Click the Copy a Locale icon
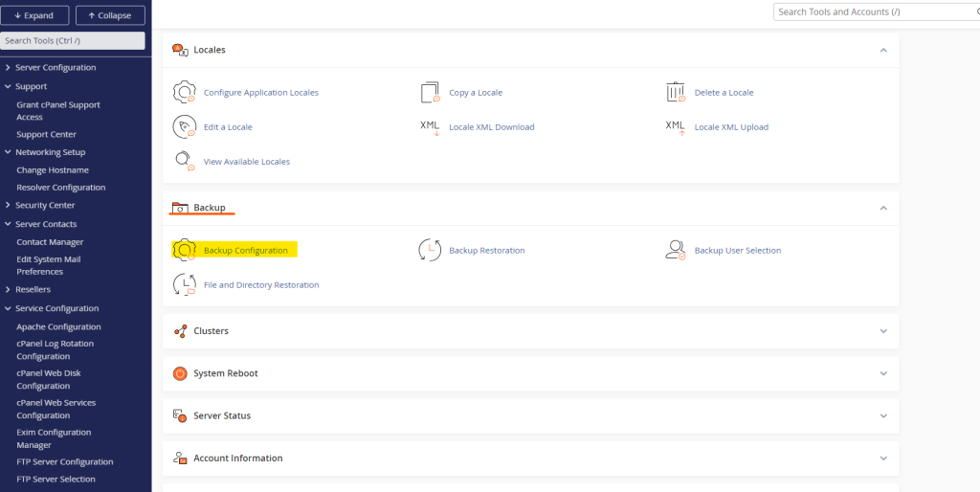Viewport: 980px width, 492px height. tap(430, 93)
